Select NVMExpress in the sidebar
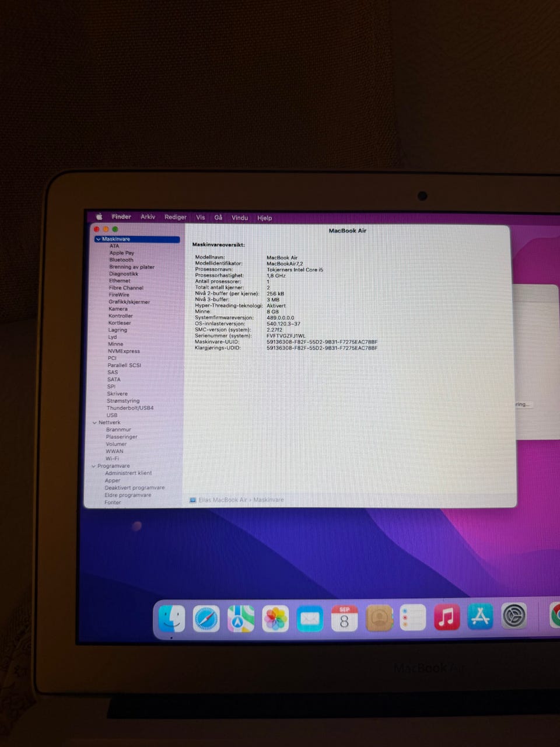The height and width of the screenshot is (747, 560). click(x=124, y=351)
